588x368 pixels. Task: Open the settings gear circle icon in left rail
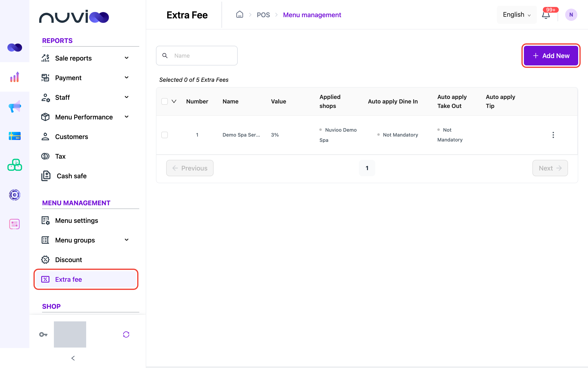(14, 195)
